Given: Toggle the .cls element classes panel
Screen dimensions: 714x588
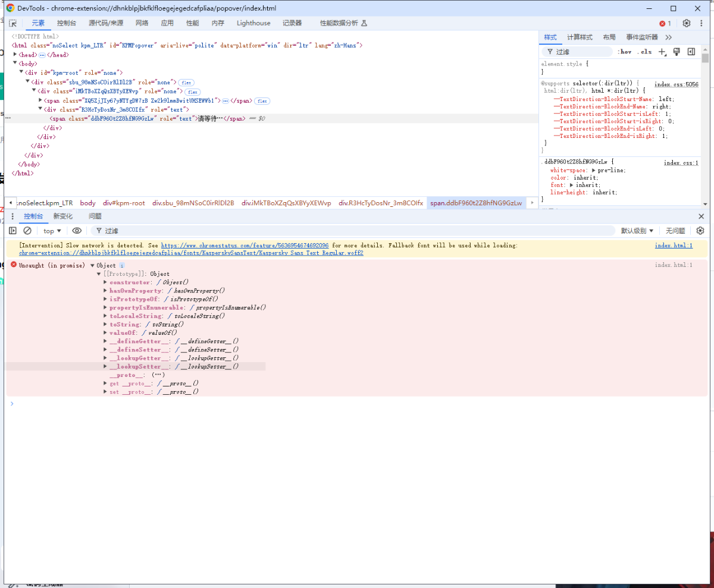Looking at the screenshot, I should click(644, 52).
